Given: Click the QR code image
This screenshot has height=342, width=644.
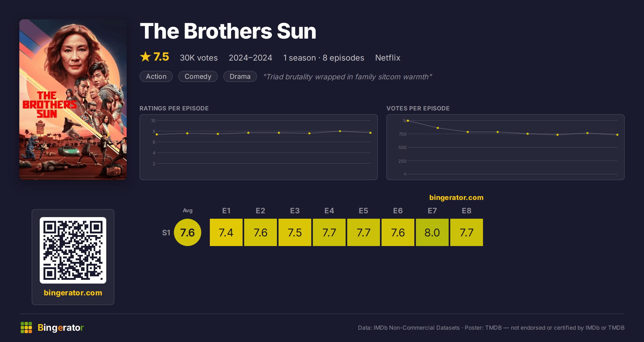Looking at the screenshot, I should pos(73,250).
